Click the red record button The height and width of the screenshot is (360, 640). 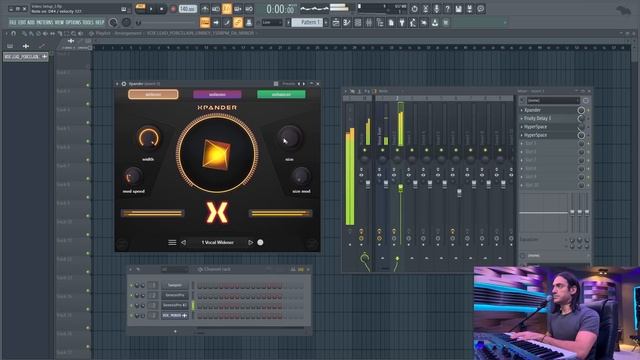(x=173, y=9)
